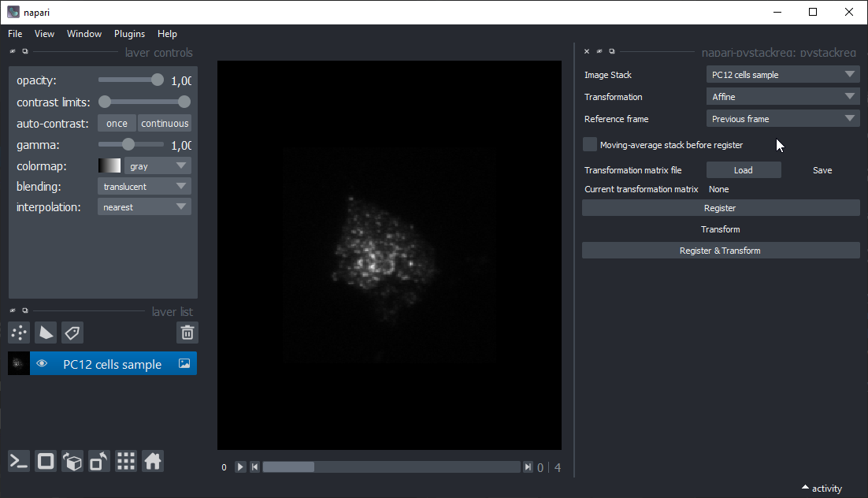Open the Window menu
The width and height of the screenshot is (868, 498).
[x=84, y=34]
